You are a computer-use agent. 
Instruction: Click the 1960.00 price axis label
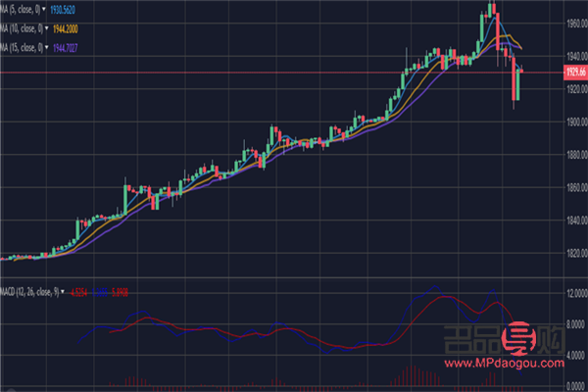577,24
